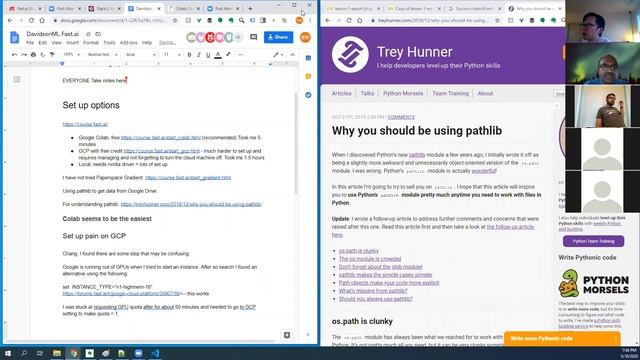Viewport: 640px width, 360px height.
Task: Click the paint format icon
Action: tap(52, 55)
